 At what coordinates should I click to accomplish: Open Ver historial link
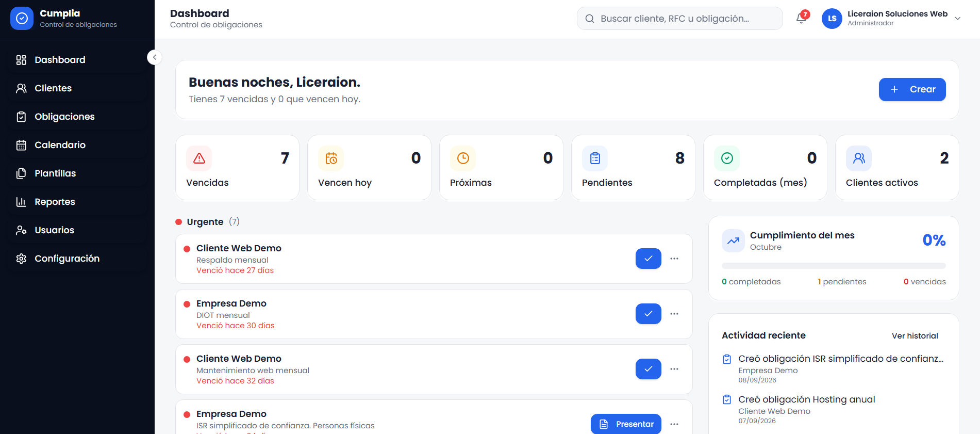(915, 336)
